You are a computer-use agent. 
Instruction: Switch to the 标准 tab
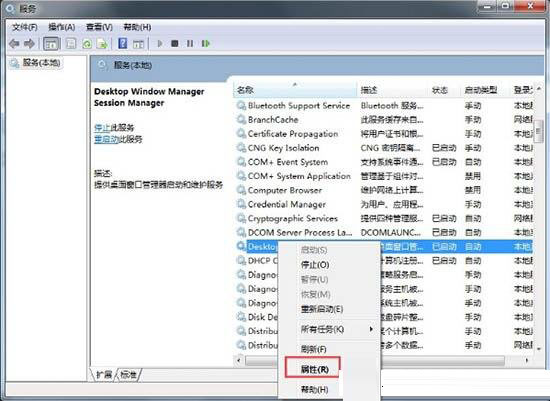coord(128,375)
